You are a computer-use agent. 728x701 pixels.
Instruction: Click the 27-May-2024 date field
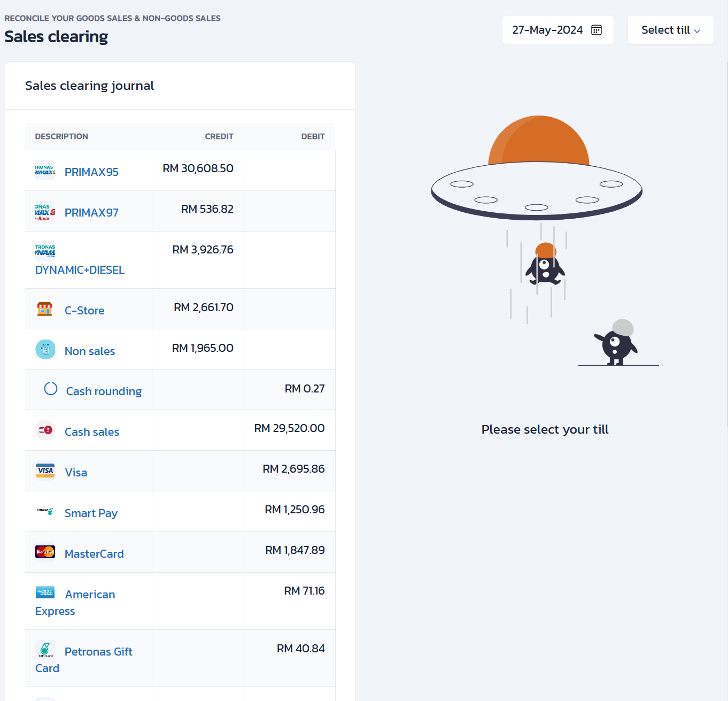[x=547, y=30]
